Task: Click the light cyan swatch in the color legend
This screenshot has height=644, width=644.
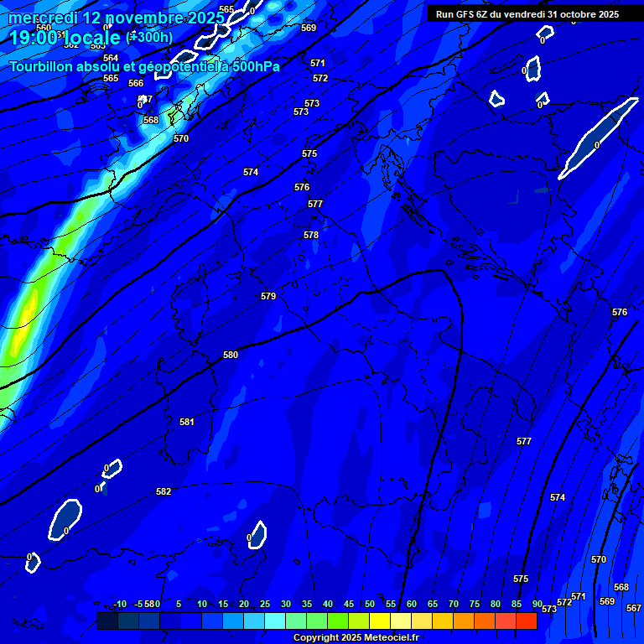Action: click(x=274, y=621)
